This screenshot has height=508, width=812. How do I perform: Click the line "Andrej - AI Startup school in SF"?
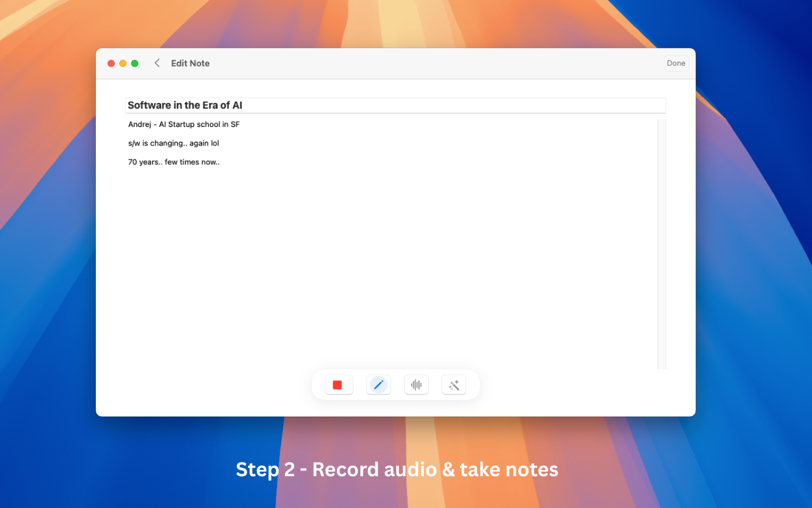pos(184,124)
